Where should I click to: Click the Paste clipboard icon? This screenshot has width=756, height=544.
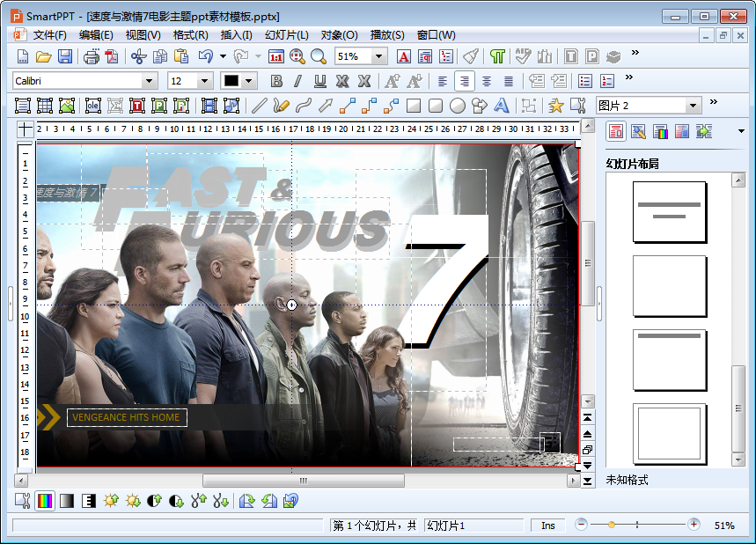181,56
